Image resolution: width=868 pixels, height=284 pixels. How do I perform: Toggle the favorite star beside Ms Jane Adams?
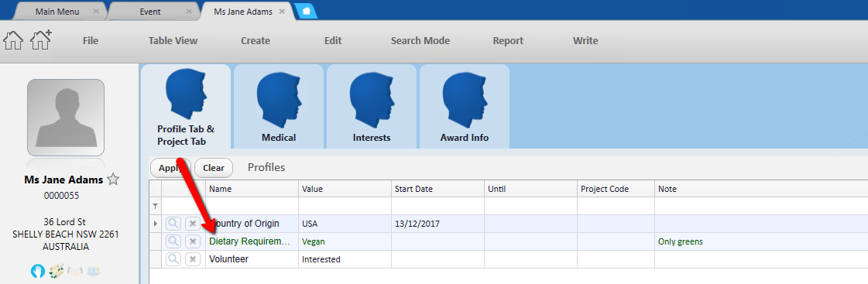pos(113,180)
